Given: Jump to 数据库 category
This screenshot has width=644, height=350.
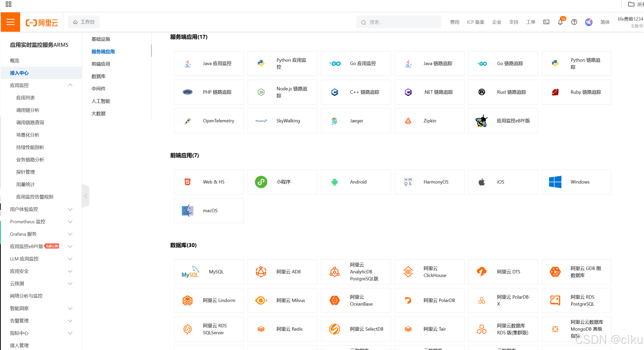Looking at the screenshot, I should click(99, 76).
